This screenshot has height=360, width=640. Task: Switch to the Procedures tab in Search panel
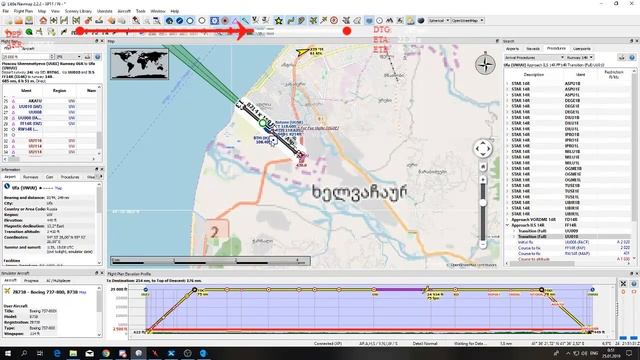[556, 49]
